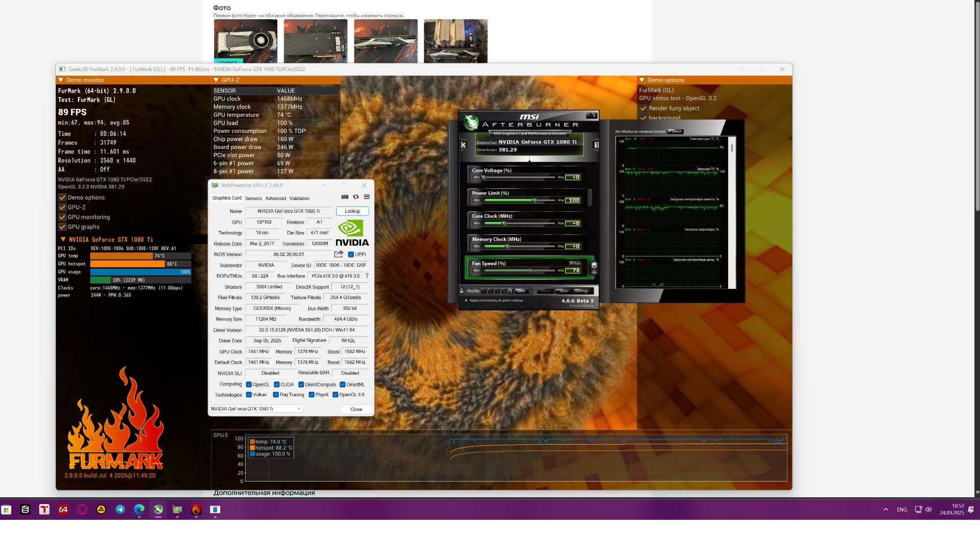Open GPU selection dropdown in GPU-Z
980x535 pixels.
point(256,408)
